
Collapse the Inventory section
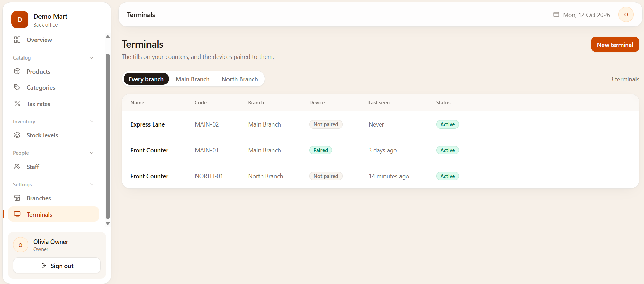(91, 121)
